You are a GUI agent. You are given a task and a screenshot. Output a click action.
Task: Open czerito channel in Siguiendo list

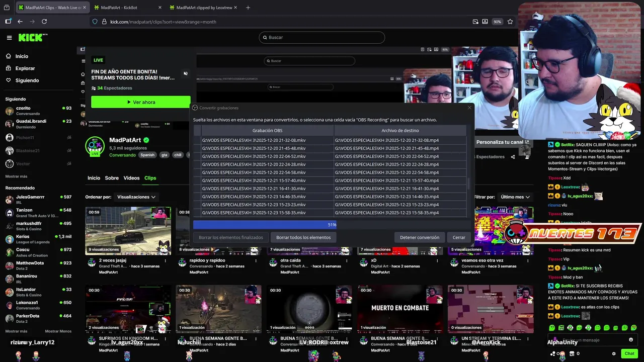pyautogui.click(x=39, y=111)
